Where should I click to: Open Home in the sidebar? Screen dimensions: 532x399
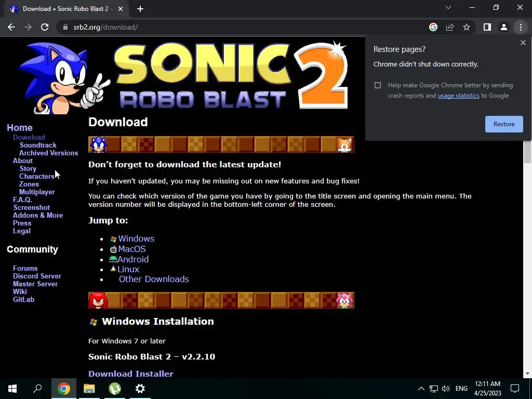coord(20,128)
